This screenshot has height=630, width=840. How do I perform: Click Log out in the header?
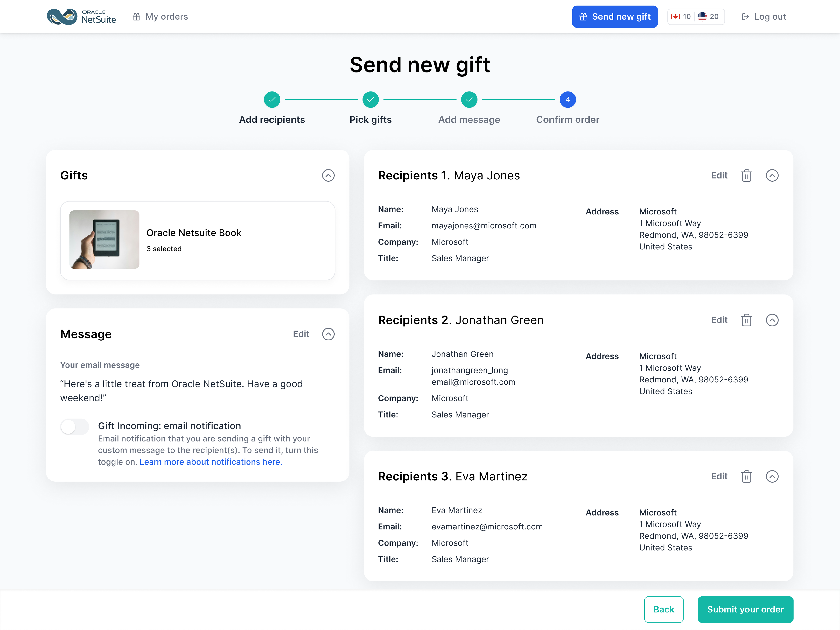click(764, 17)
